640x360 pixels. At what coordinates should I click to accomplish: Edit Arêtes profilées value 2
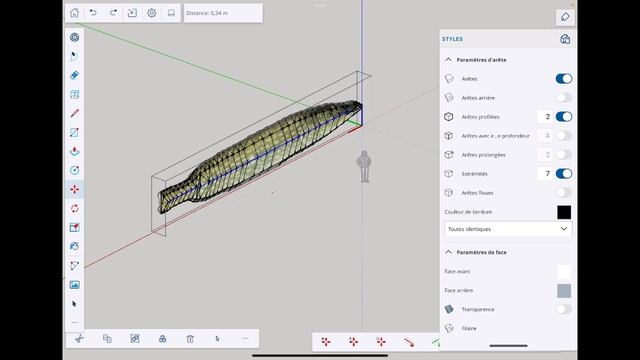coord(545,117)
